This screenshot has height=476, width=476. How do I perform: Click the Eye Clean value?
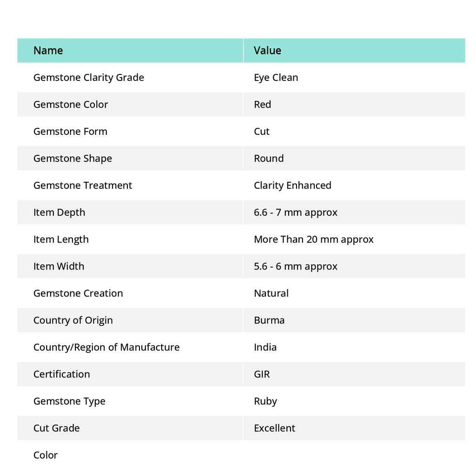point(276,77)
